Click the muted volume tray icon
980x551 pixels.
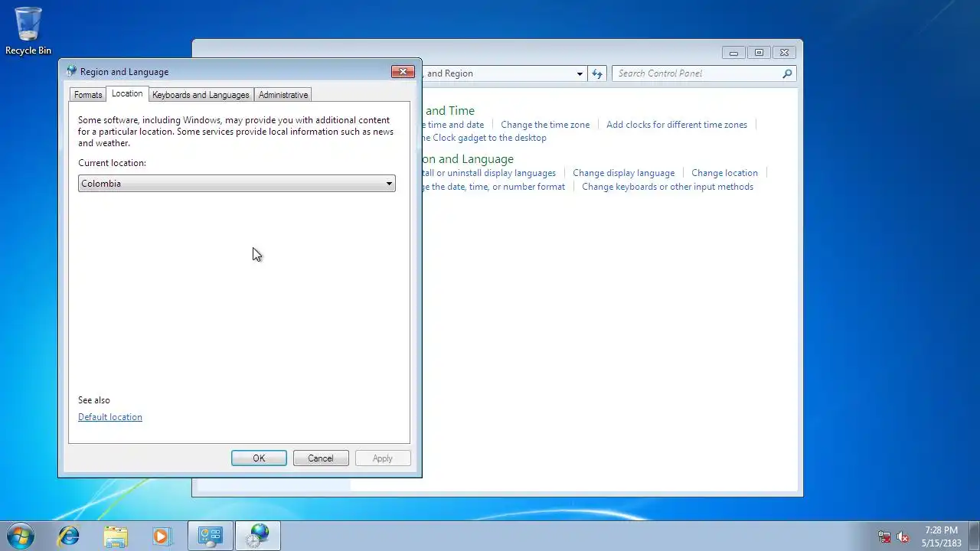click(x=903, y=536)
